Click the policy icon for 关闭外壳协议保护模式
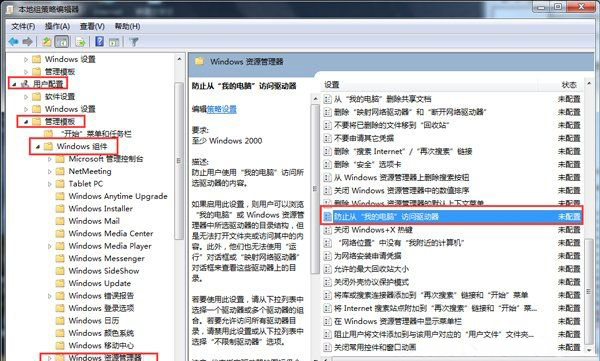The height and width of the screenshot is (361, 600). click(327, 282)
